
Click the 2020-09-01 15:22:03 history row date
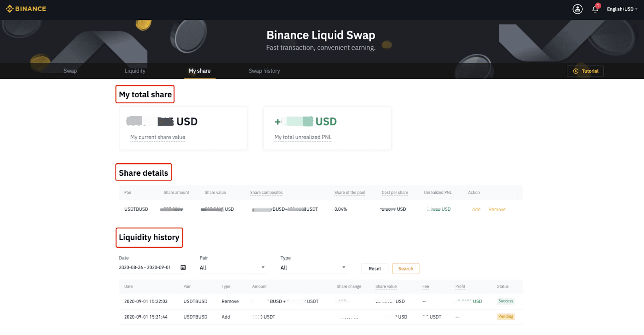pyautogui.click(x=146, y=301)
